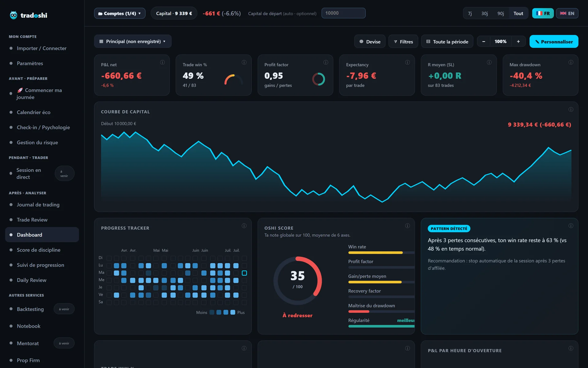Decrease zoom with minus button

coord(484,41)
